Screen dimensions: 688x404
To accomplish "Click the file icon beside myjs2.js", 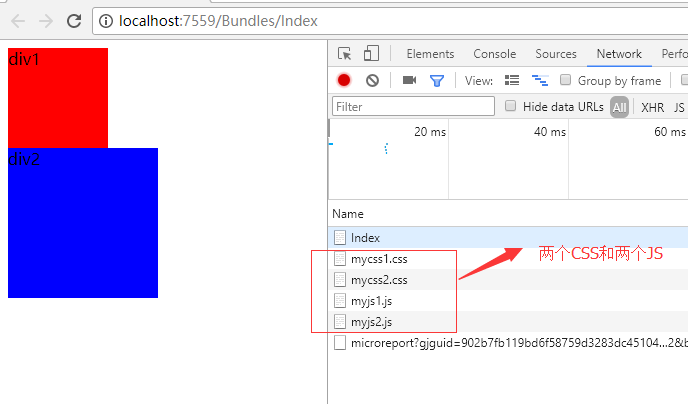I will click(340, 322).
